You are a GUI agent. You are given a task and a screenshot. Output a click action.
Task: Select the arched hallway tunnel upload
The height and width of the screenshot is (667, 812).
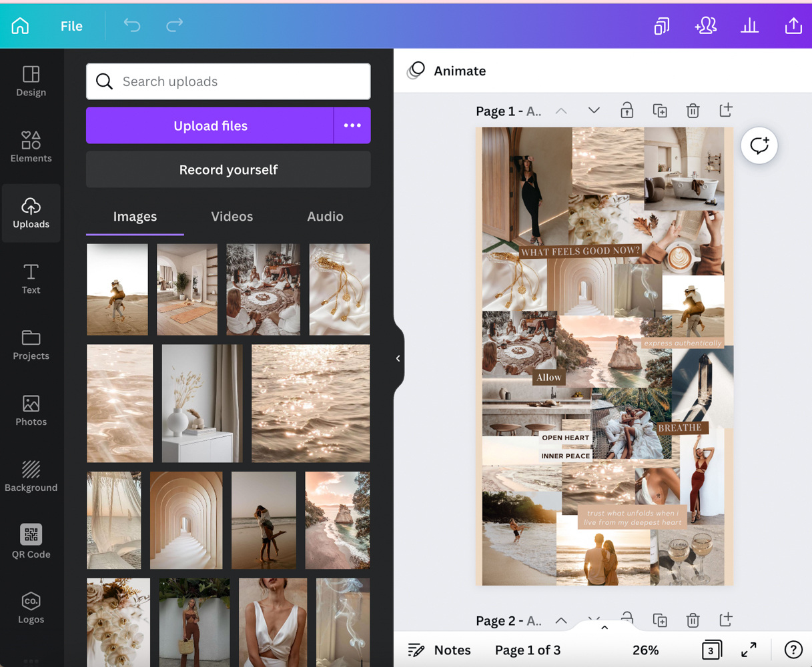click(186, 520)
